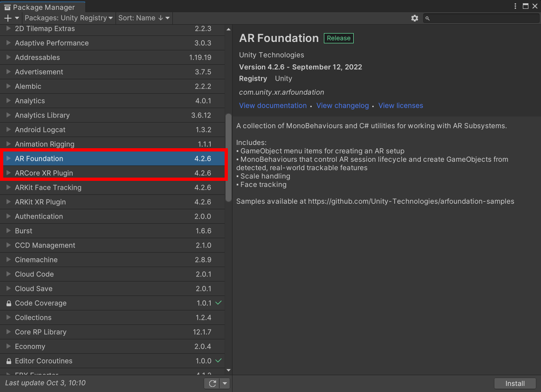Screen dimensions: 541x392
Task: Select Editor Coroutines package
Action: (112, 361)
